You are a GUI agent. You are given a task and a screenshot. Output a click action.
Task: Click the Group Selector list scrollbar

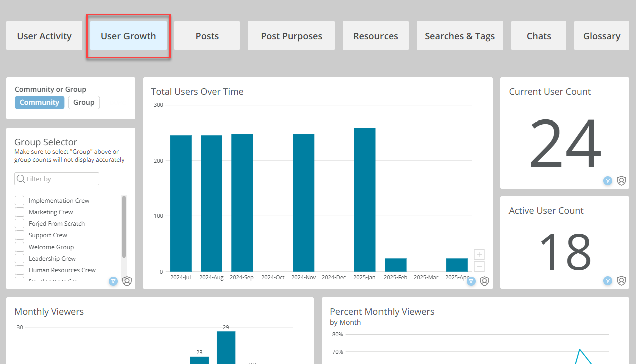click(x=124, y=227)
